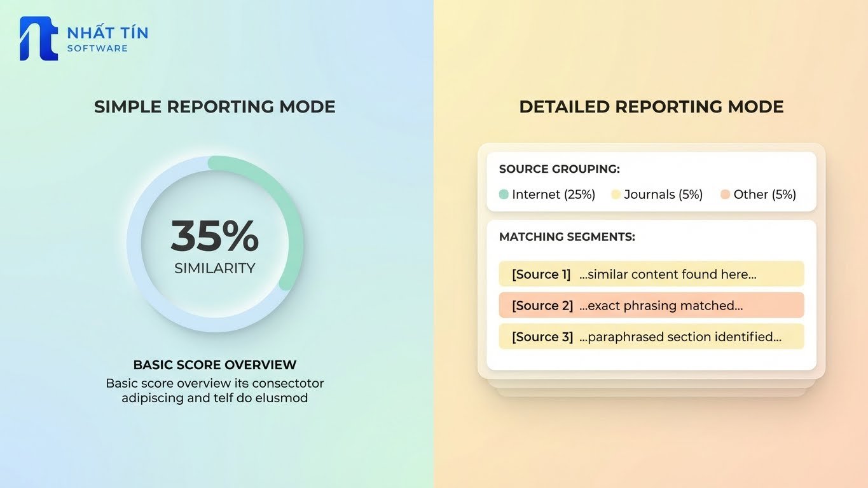Toggle the Internet (25%) source group
The width and height of the screenshot is (868, 488).
click(x=553, y=194)
